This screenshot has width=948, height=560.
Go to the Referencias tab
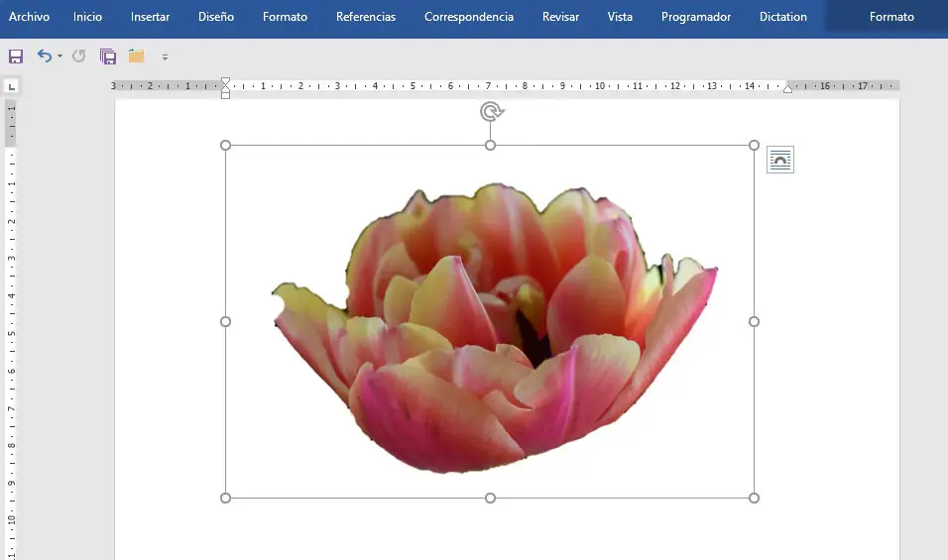tap(366, 17)
